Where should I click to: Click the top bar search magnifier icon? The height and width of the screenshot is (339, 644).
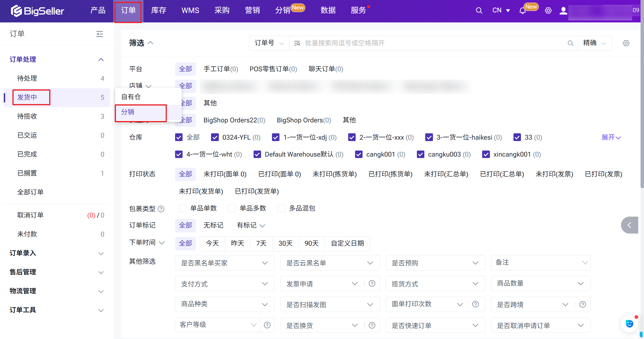coord(479,11)
